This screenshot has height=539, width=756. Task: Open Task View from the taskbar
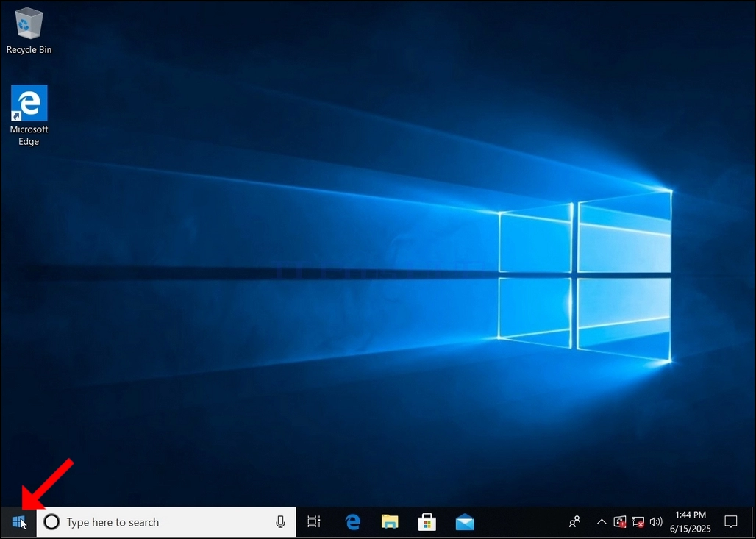pos(314,521)
